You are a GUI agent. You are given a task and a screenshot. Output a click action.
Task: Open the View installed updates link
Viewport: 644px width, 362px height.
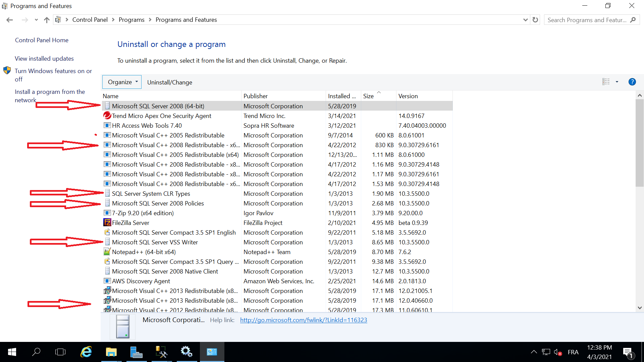(x=44, y=59)
